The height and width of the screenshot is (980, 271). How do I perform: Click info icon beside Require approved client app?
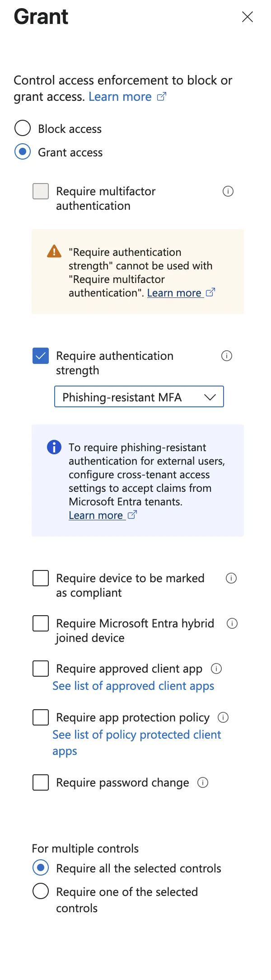[x=216, y=669]
